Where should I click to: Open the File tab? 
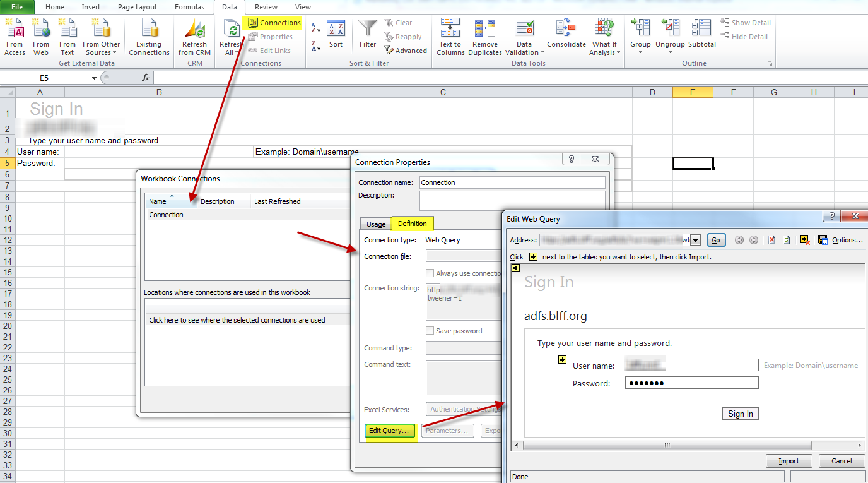pyautogui.click(x=18, y=7)
